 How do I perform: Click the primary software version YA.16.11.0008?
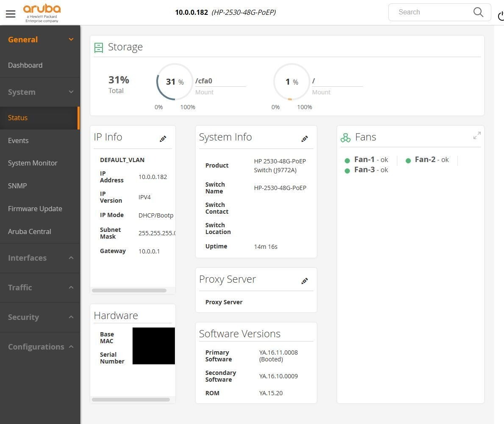(x=278, y=352)
